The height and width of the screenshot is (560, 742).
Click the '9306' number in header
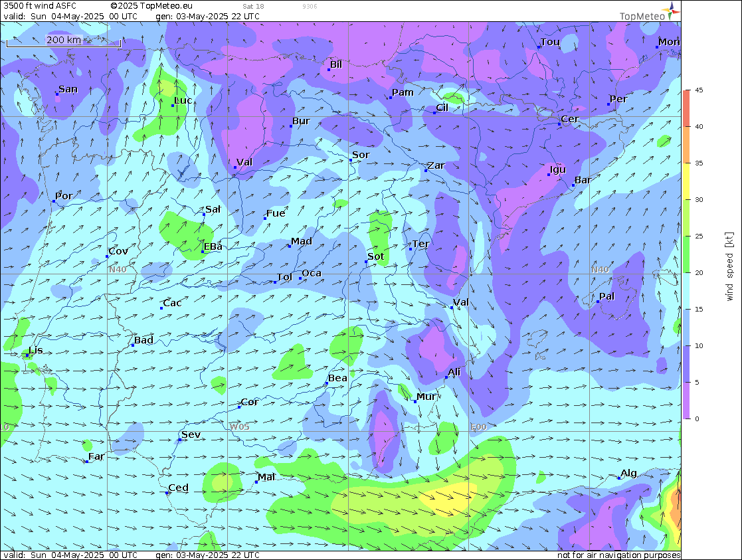[310, 6]
